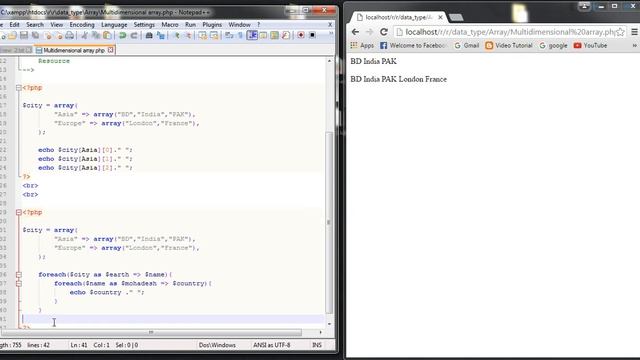Open the Macro menu
Image resolution: width=640 pixels, height=360 pixels.
pyautogui.click(x=170, y=24)
